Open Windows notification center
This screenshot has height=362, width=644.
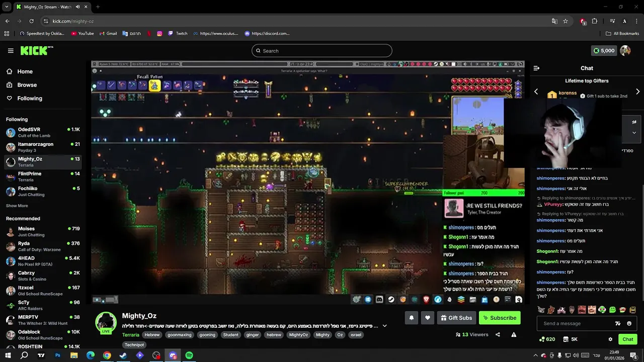(633, 355)
